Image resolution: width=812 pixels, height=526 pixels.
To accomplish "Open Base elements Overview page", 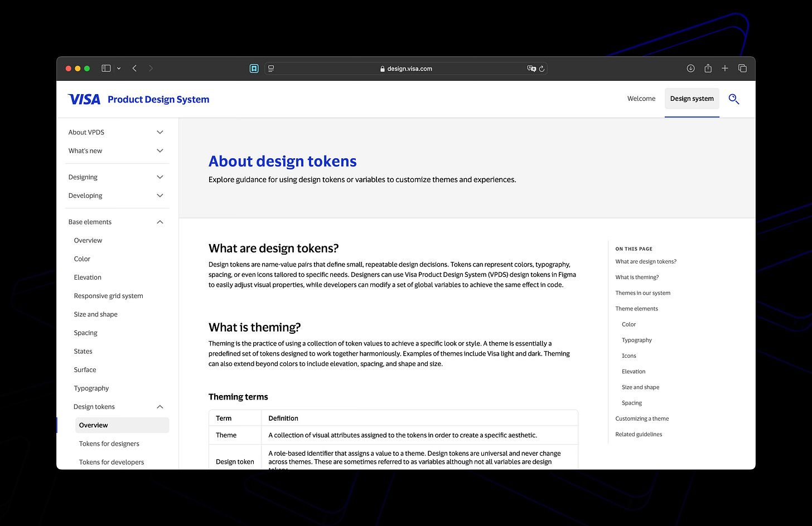I will click(88, 240).
